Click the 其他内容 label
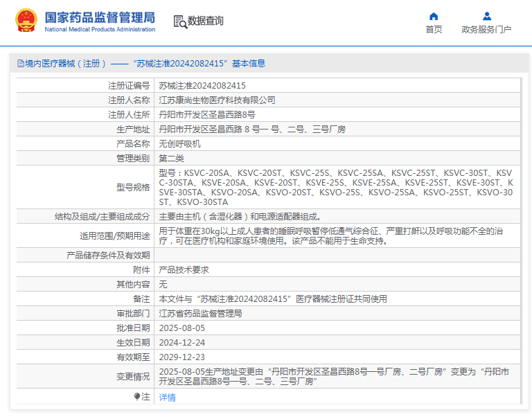This screenshot has height=419, width=532. [x=133, y=285]
